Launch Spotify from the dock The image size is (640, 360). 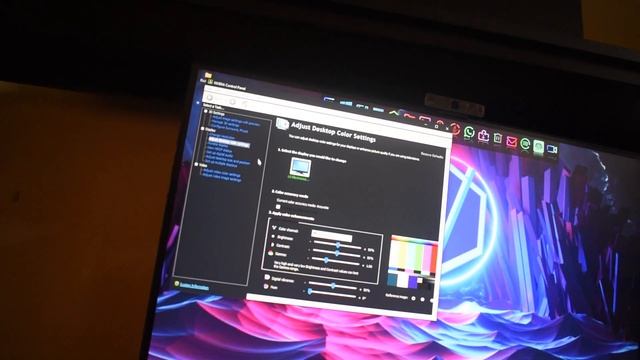point(525,144)
